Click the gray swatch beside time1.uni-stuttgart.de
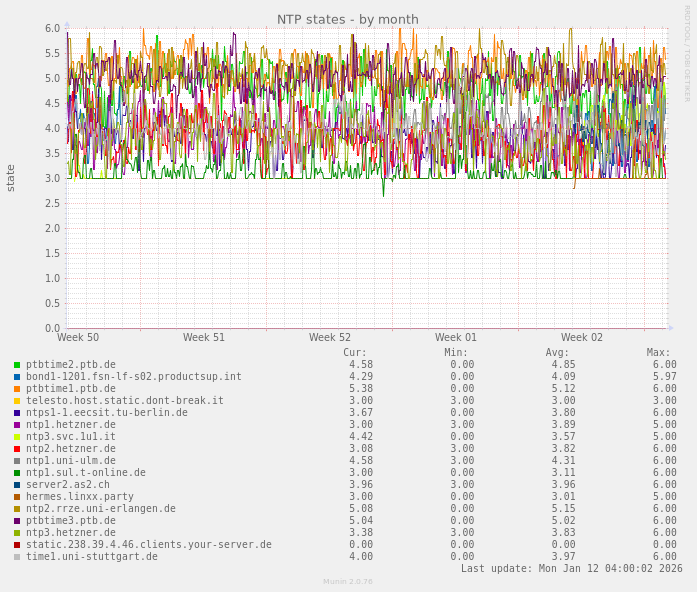Viewport: 697px width, 592px height. [17, 557]
